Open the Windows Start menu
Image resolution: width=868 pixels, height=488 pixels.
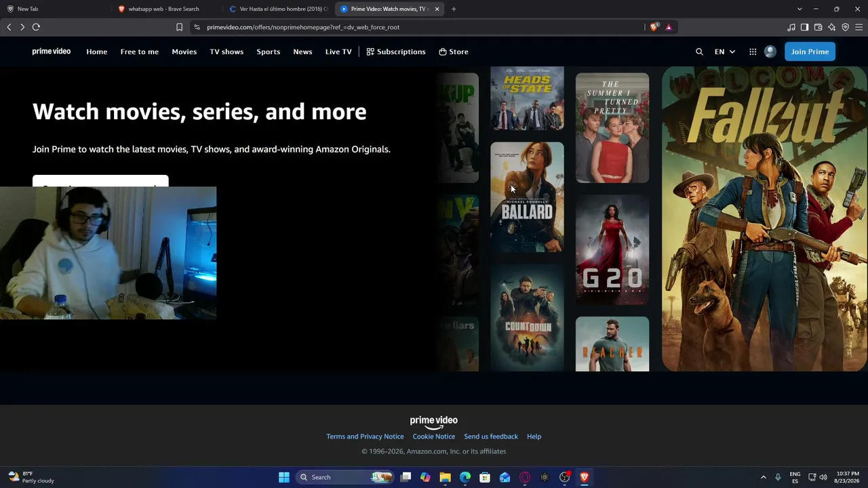[x=284, y=477]
